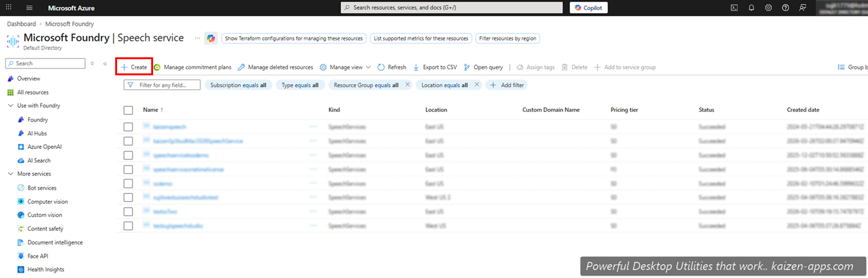This screenshot has width=868, height=278.
Task: Open the Location equals all filter
Action: [444, 85]
